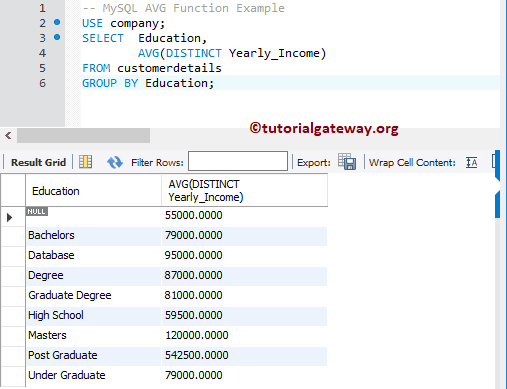
Task: Click the Under Graduate row's 79000.0000 value
Action: [x=244, y=376]
